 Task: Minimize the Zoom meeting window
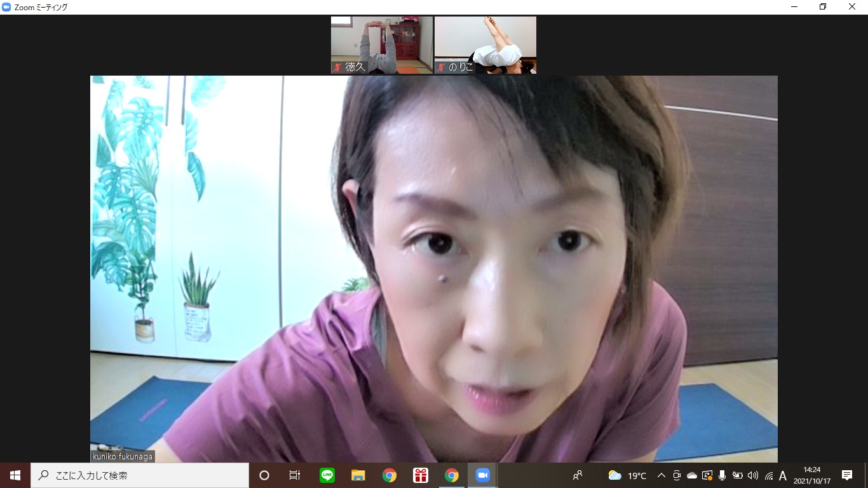pos(794,7)
